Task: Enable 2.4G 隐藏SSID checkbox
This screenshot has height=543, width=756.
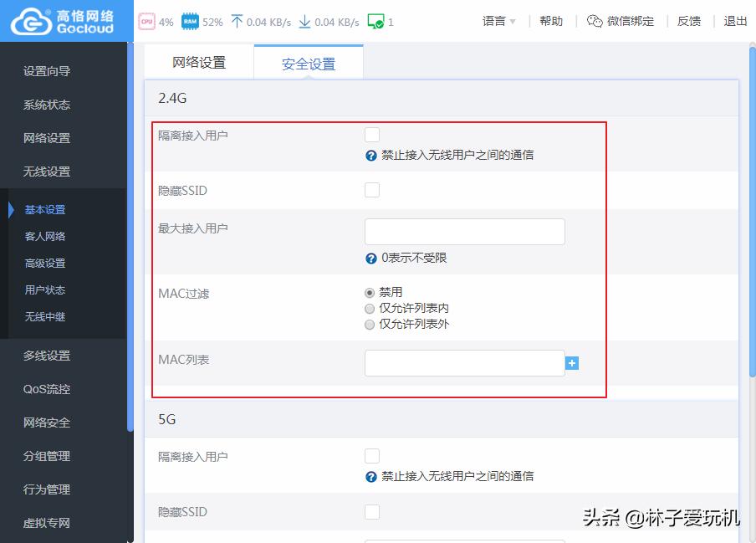Action: coord(372,190)
